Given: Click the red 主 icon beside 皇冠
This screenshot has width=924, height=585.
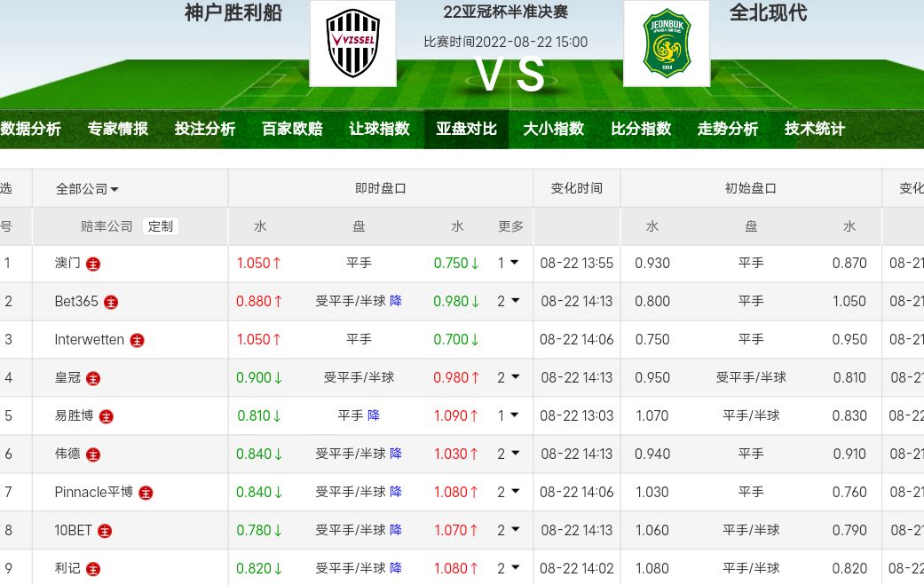Looking at the screenshot, I should [x=93, y=378].
